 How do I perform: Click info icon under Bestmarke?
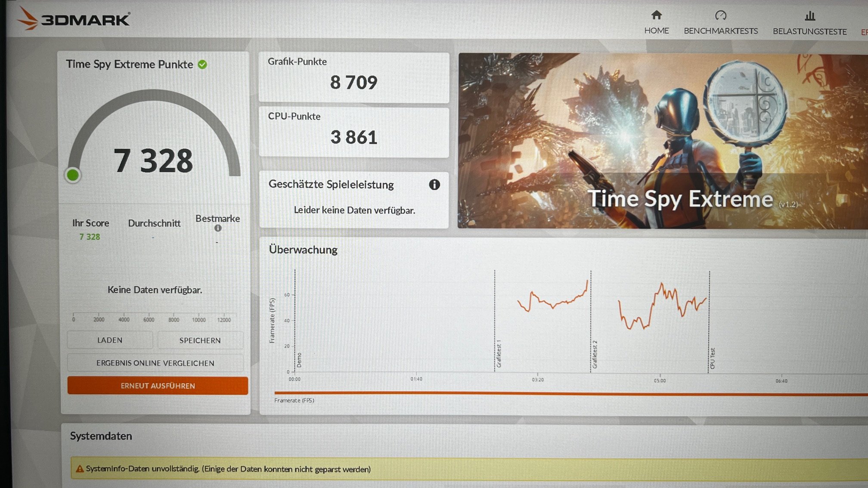[x=218, y=229]
